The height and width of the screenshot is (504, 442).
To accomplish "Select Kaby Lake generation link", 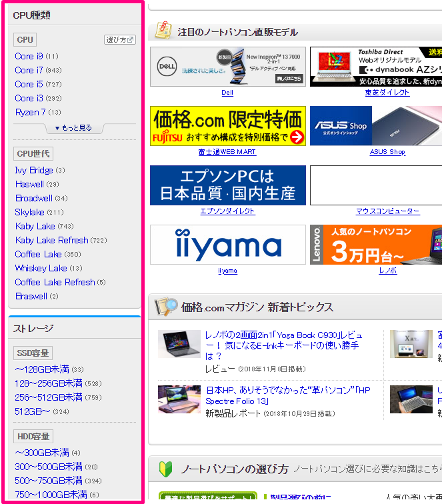I will [35, 226].
